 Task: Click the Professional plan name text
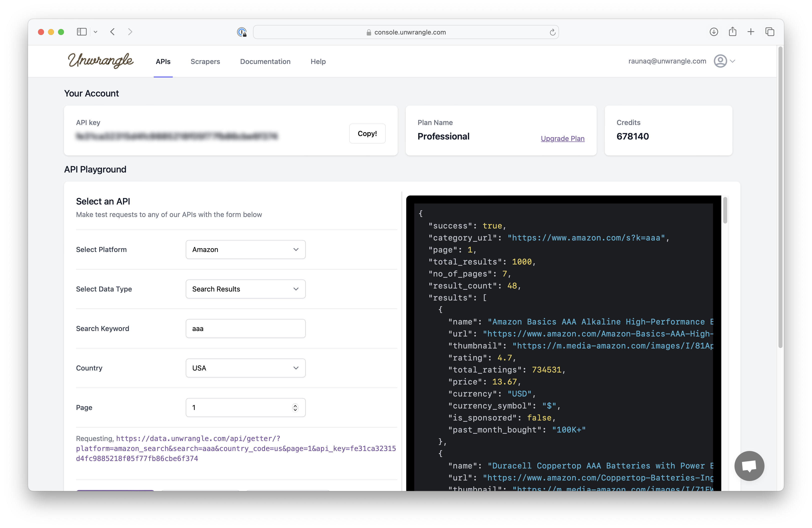click(x=443, y=136)
